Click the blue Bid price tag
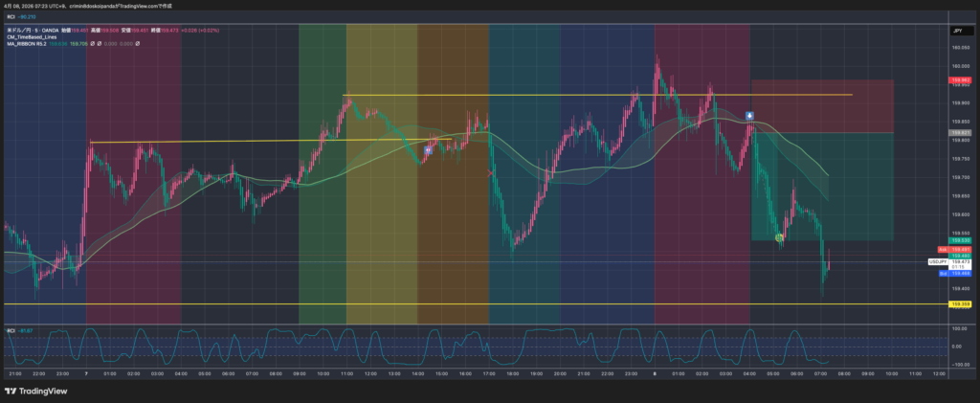The height and width of the screenshot is (403, 980). (961, 273)
